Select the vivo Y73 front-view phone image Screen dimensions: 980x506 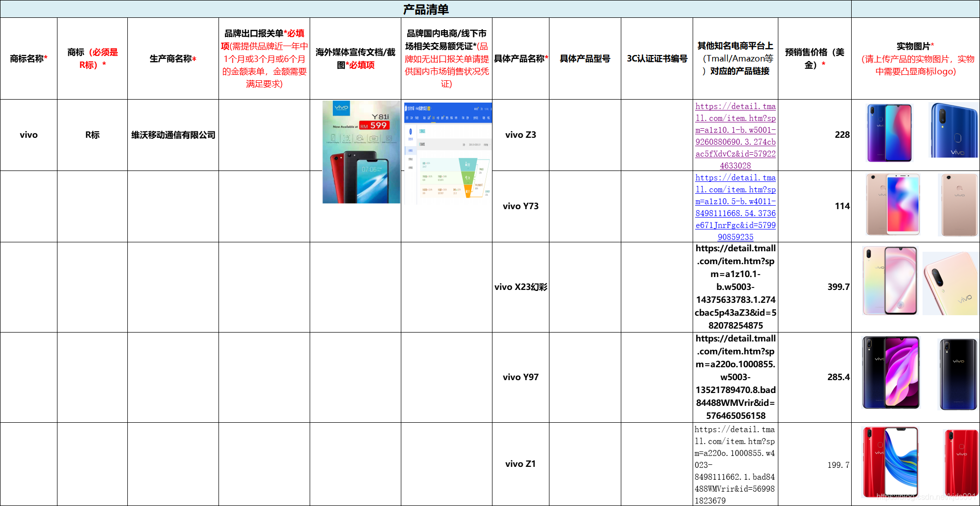tap(893, 204)
